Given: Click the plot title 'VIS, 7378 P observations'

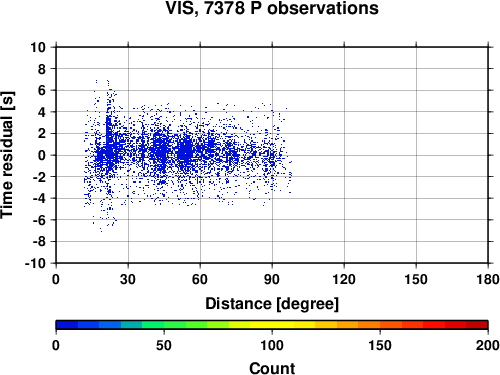Looking at the screenshot, I should click(x=272, y=8).
